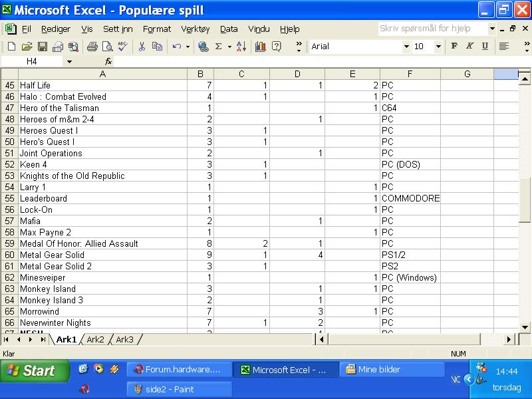The image size is (532, 399).
Task: Switch to side2 - Paint taskbar window
Action: click(180, 389)
